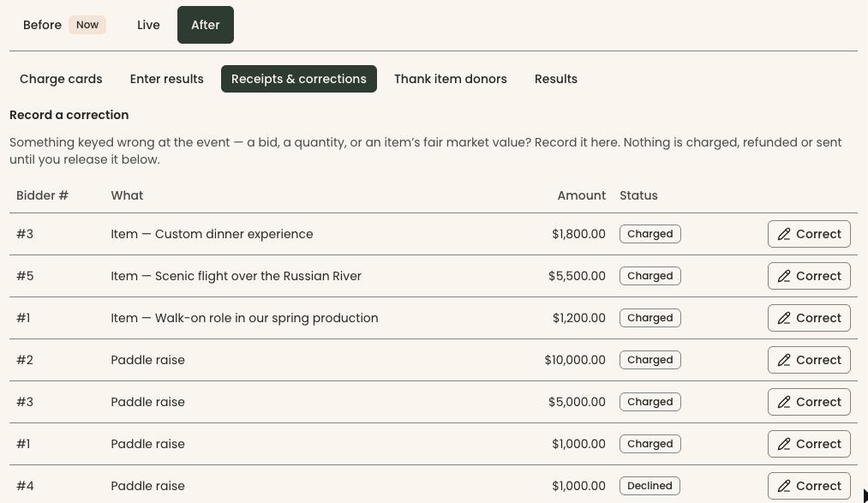Click the Charged status on $5,000.00 row

pyautogui.click(x=650, y=402)
